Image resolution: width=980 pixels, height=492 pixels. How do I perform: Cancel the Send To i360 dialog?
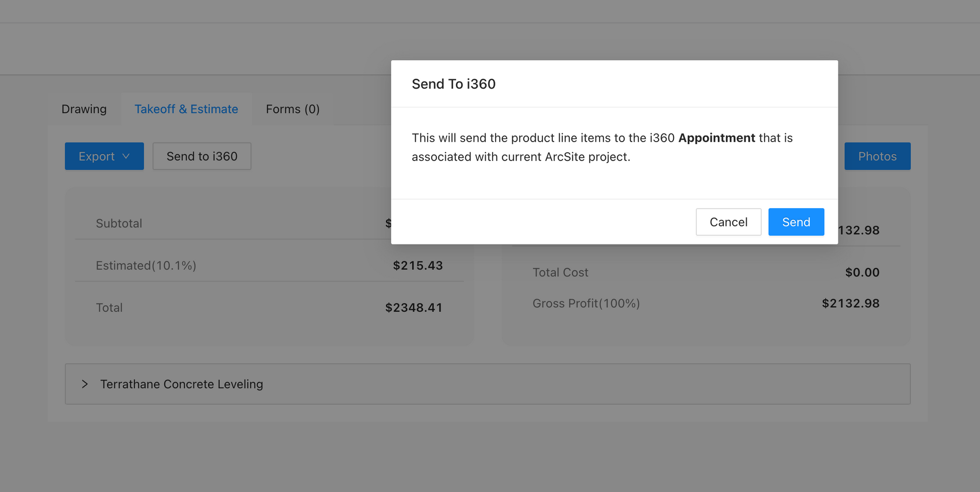[x=728, y=222]
